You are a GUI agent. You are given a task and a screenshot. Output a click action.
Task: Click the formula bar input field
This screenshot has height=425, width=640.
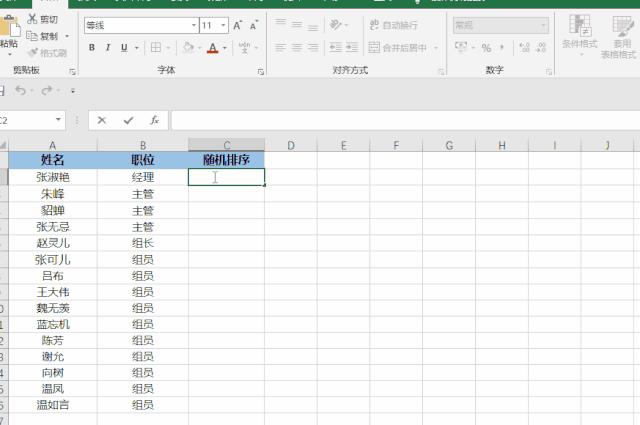pyautogui.click(x=400, y=120)
